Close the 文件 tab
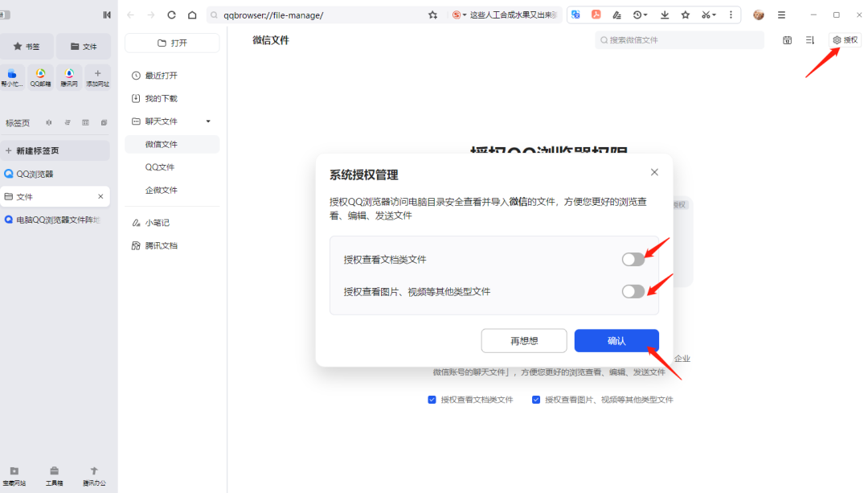The image size is (868, 493). tap(100, 197)
